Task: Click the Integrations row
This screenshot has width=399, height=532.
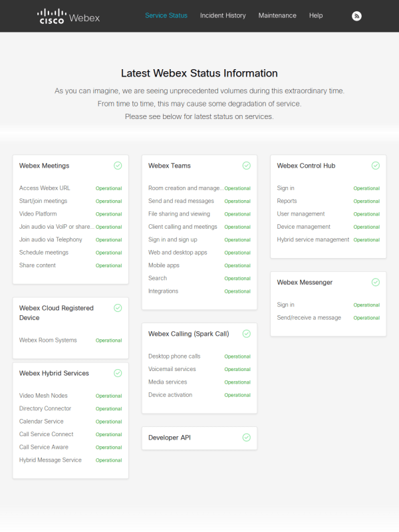Action: (199, 291)
